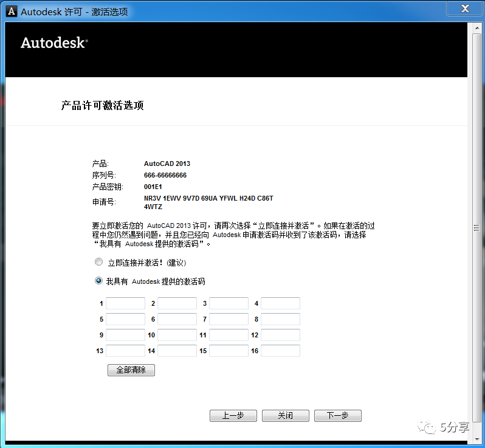Click activation code field 3
This screenshot has height=448, width=485.
(x=229, y=303)
